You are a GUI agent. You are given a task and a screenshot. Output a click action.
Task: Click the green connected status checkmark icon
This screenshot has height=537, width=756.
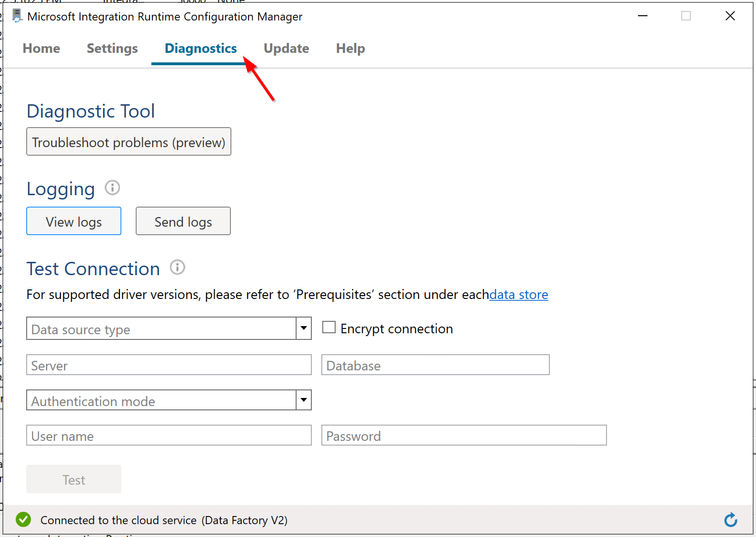pos(23,519)
